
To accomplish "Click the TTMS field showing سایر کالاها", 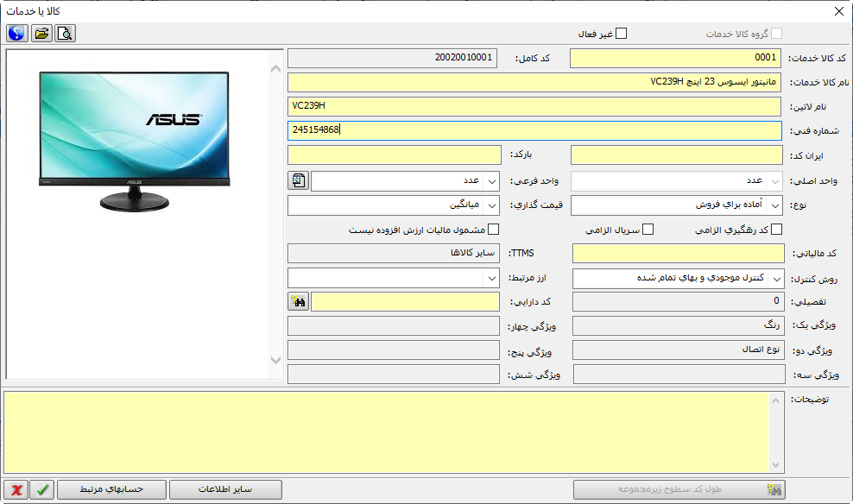I will (x=394, y=254).
